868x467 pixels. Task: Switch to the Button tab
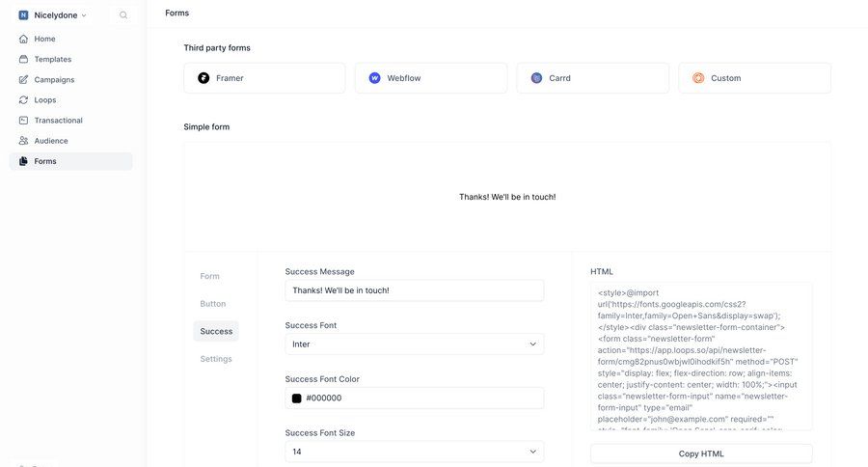coord(213,304)
